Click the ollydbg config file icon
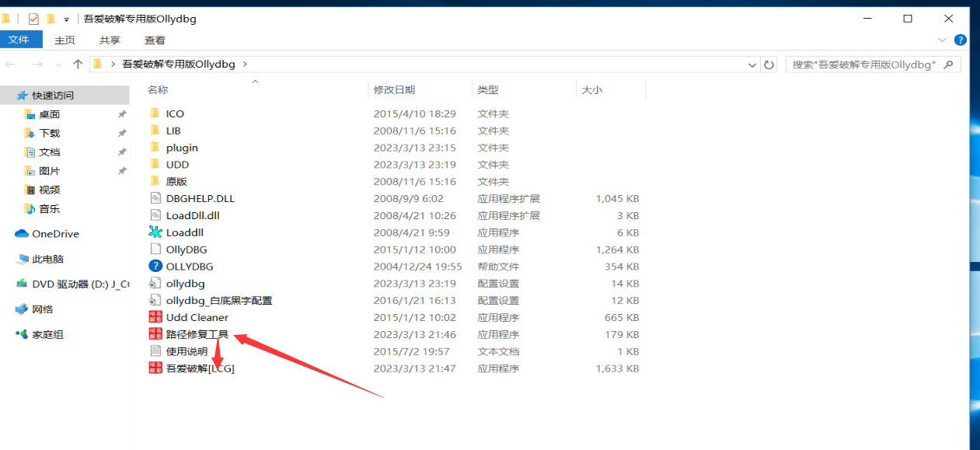Image resolution: width=980 pixels, height=450 pixels. coord(155,284)
